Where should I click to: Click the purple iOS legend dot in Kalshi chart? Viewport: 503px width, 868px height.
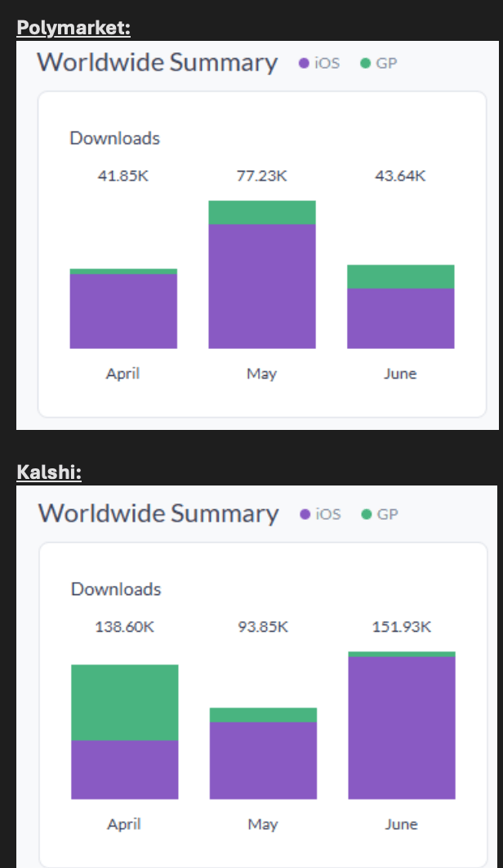(x=305, y=514)
